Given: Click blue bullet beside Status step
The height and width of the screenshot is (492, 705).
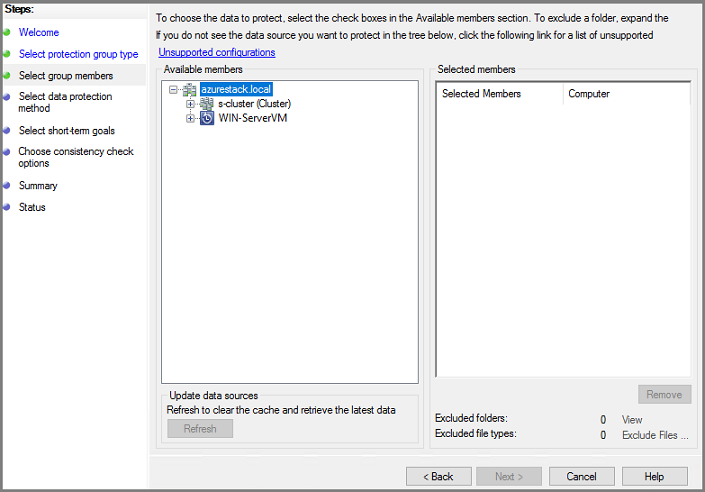Looking at the screenshot, I should (x=6, y=207).
